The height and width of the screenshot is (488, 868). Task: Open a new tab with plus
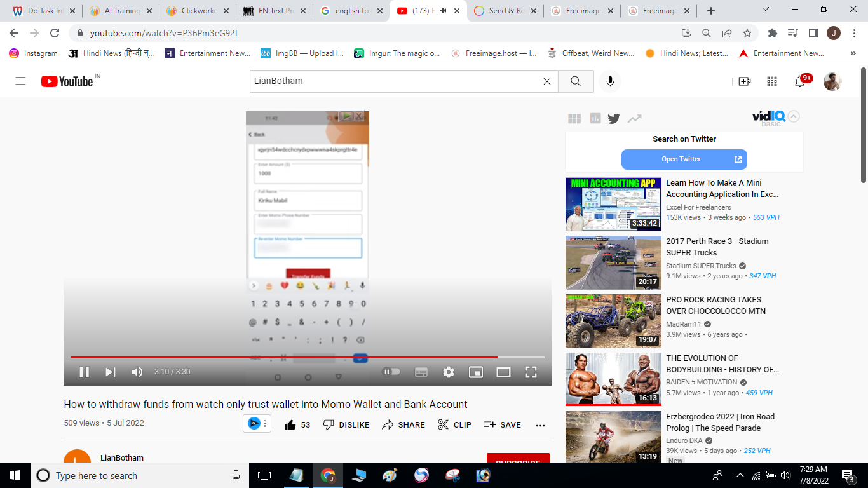(x=711, y=11)
